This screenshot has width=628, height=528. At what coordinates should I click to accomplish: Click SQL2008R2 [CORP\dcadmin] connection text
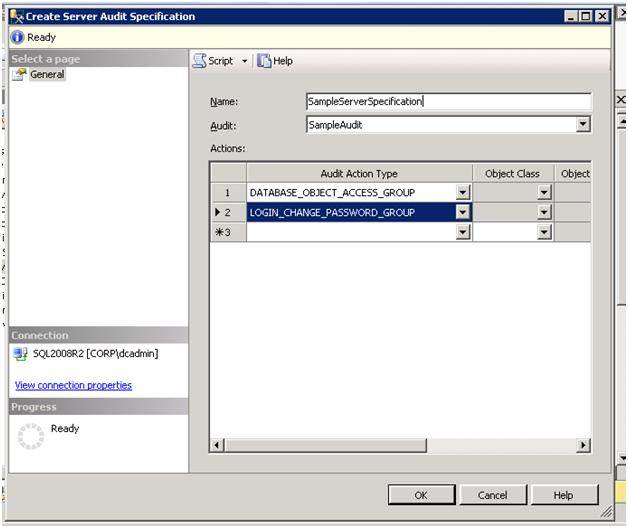tap(96, 353)
